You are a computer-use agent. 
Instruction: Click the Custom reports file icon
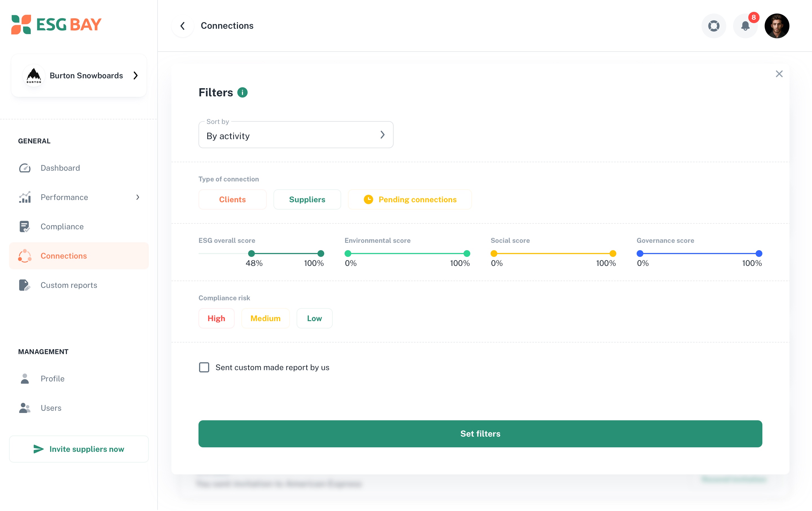(25, 285)
